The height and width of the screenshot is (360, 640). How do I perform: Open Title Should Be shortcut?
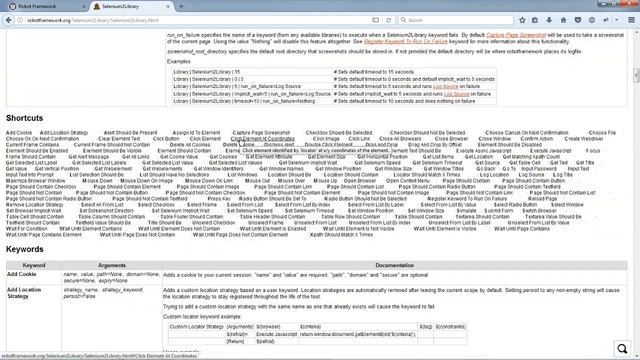click(x=164, y=223)
